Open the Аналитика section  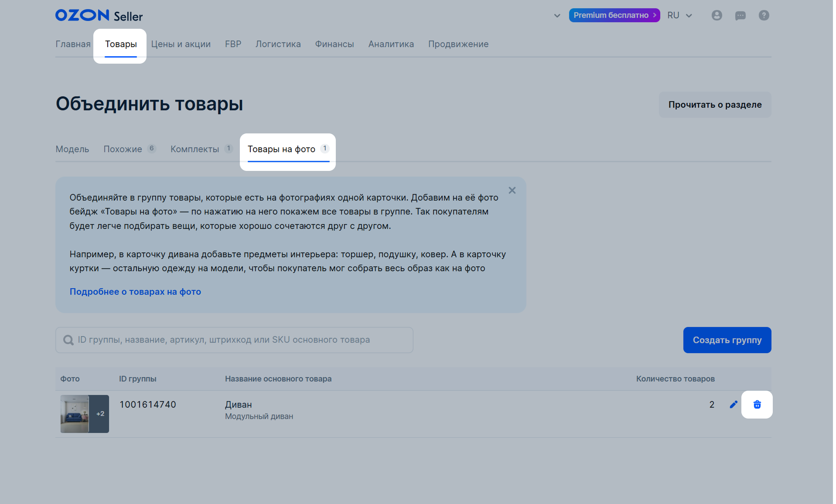391,44
